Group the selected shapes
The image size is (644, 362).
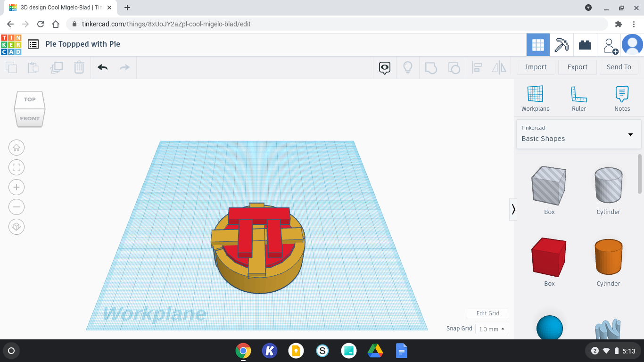pos(431,67)
